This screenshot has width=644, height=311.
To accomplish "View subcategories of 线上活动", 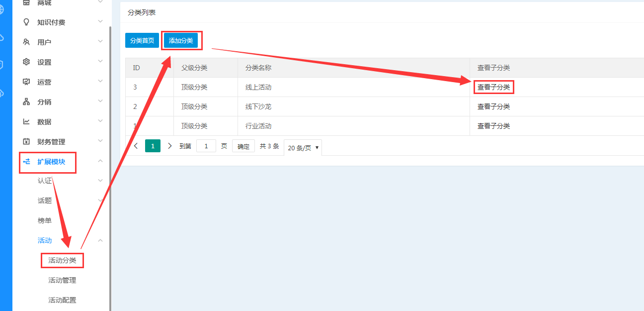I will click(493, 87).
